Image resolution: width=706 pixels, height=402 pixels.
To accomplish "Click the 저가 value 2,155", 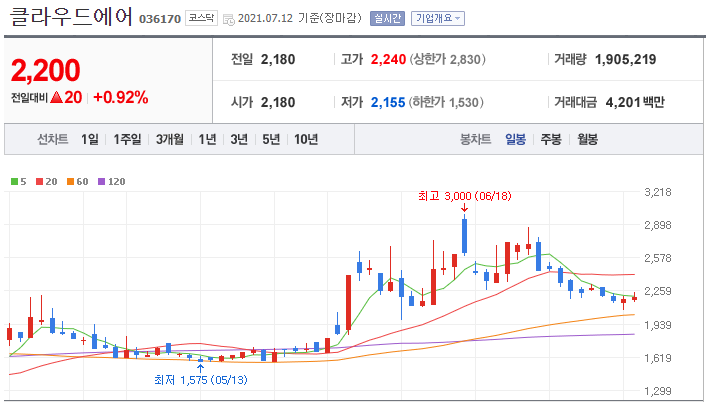I will click(x=388, y=103).
